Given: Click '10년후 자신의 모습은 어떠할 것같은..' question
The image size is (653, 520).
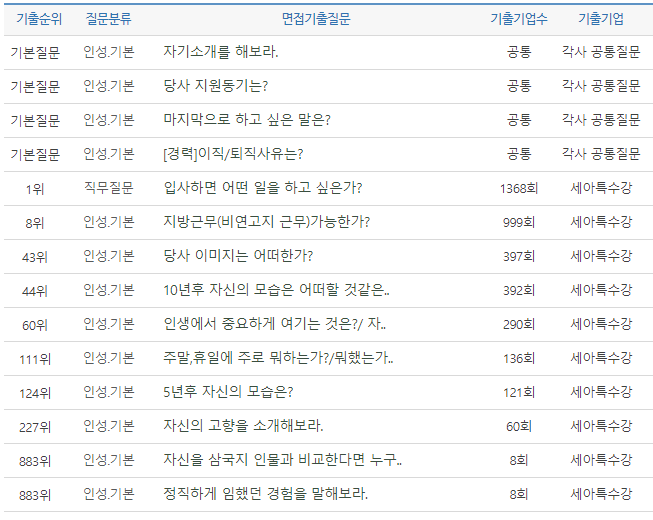Looking at the screenshot, I should tap(276, 290).
